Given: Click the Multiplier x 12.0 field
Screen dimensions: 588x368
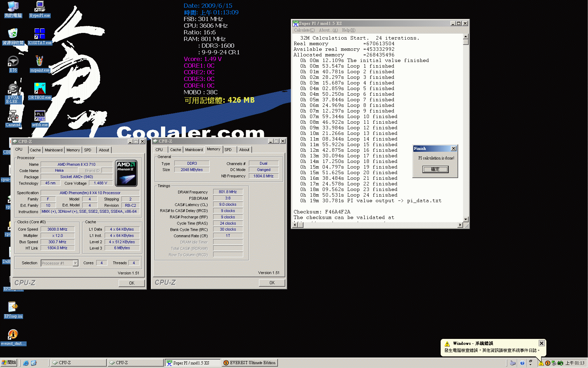Looking at the screenshot, I should point(57,236).
